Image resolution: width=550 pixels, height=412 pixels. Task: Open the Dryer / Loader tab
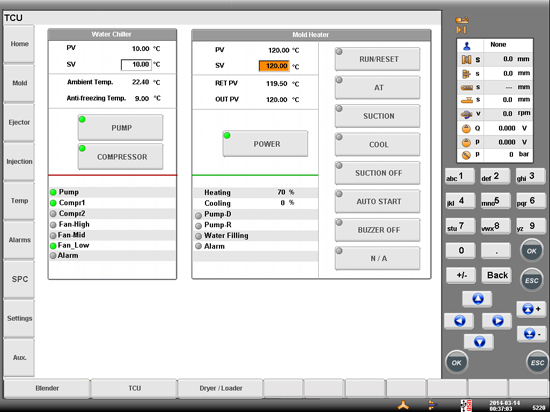(221, 389)
